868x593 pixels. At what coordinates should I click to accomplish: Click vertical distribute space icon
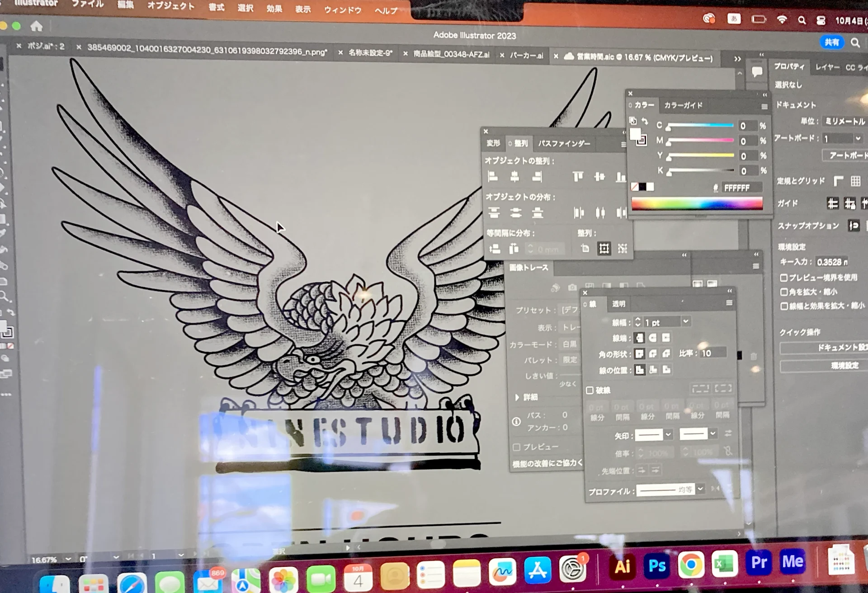coord(495,248)
